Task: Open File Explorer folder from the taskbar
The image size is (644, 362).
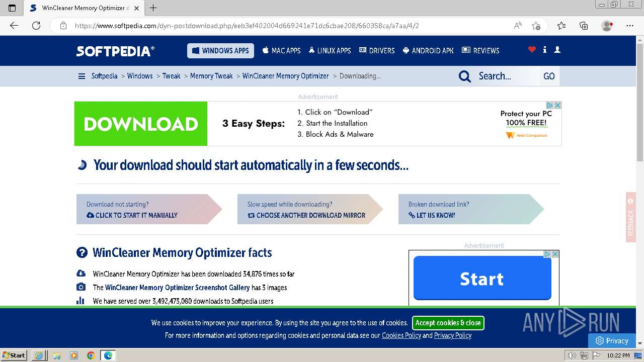Action: tap(56, 355)
